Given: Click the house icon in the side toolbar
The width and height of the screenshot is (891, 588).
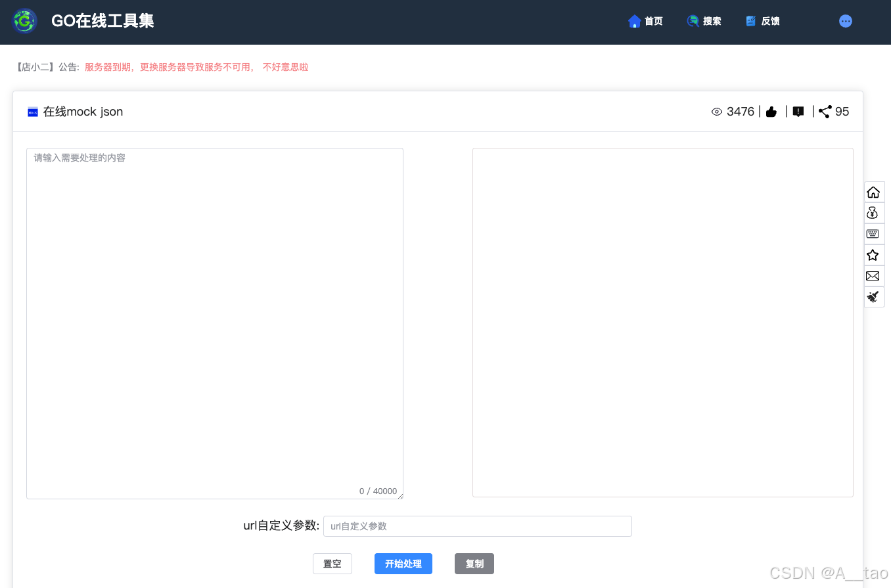Looking at the screenshot, I should (873, 192).
